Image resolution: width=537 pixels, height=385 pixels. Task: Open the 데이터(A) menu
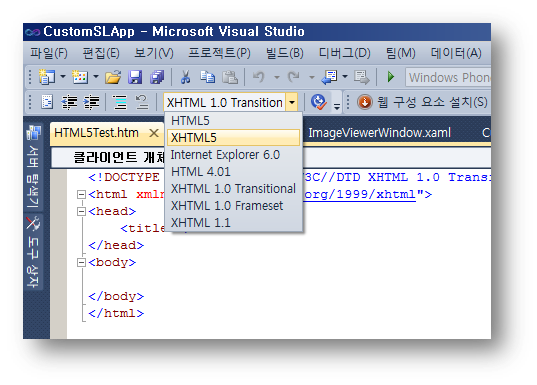pyautogui.click(x=455, y=53)
